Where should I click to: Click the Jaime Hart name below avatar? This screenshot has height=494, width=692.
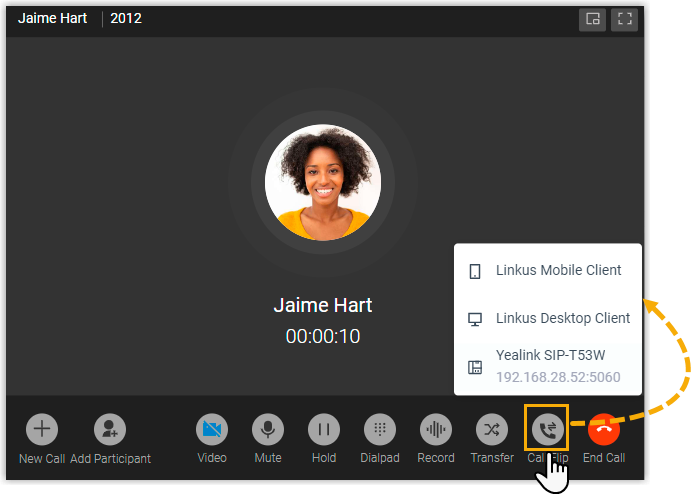(323, 305)
